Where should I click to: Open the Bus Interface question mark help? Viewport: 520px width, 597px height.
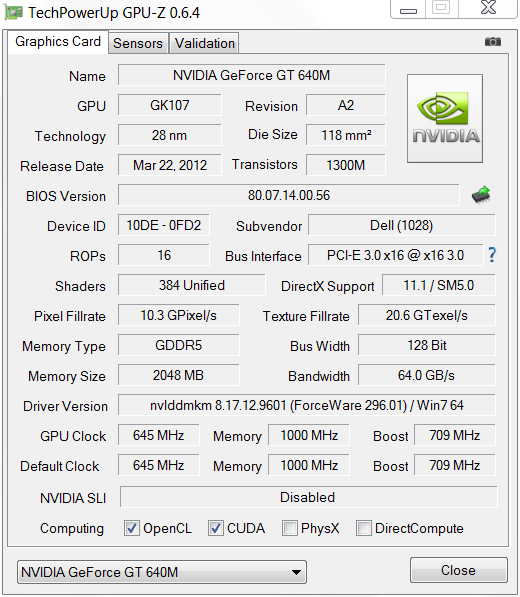tap(492, 255)
